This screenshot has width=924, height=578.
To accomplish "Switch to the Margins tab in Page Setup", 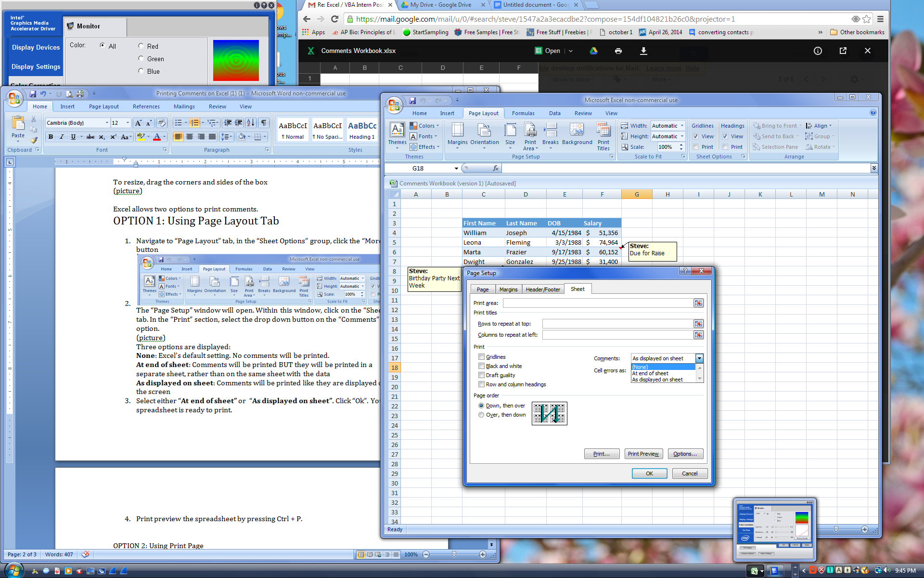I will click(x=508, y=289).
